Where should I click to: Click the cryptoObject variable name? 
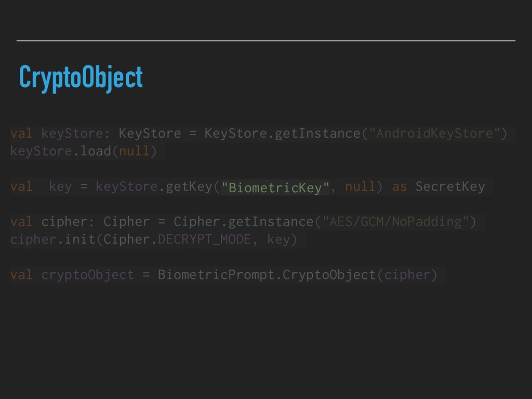tap(87, 275)
